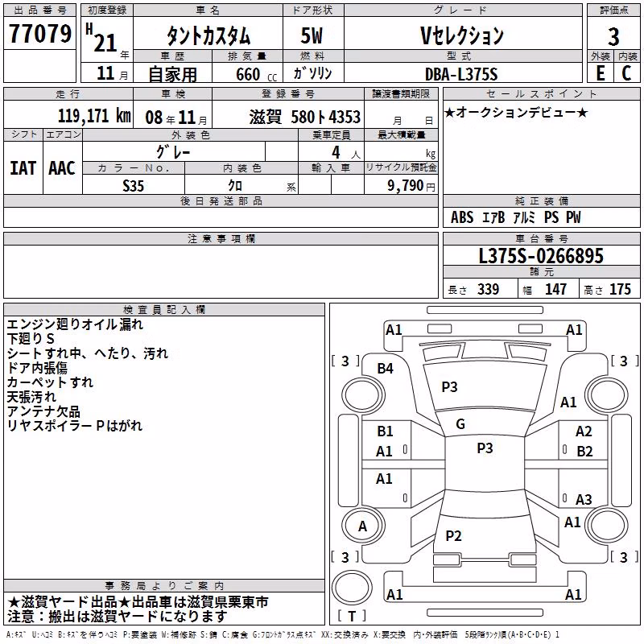644x644 pixels.
Task: Select the note リヤスポイラーPはがれ
Action: [75, 426]
